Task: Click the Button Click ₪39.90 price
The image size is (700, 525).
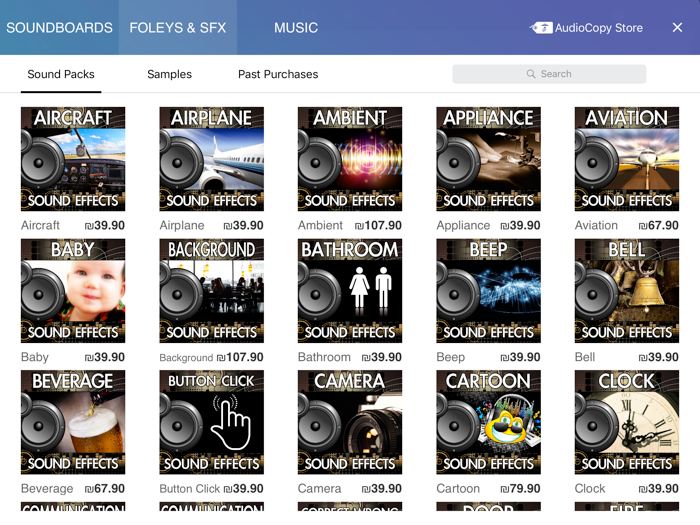Action: click(243, 489)
